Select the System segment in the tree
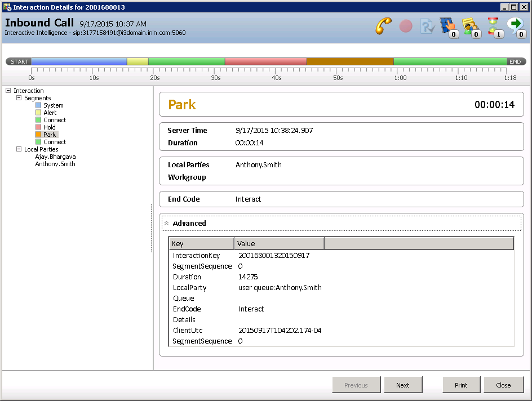The width and height of the screenshot is (532, 401). (x=54, y=105)
